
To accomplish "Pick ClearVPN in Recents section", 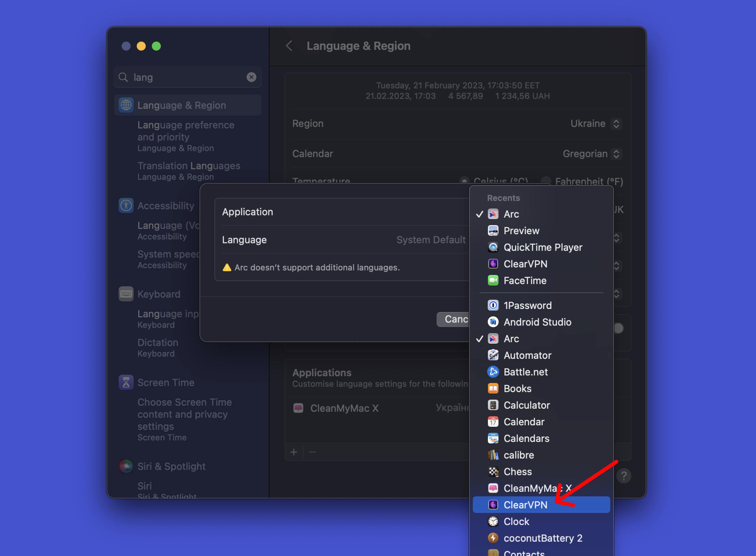I will (541, 264).
